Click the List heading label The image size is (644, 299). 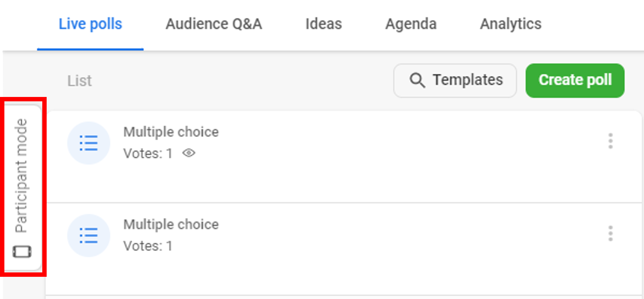pyautogui.click(x=80, y=81)
